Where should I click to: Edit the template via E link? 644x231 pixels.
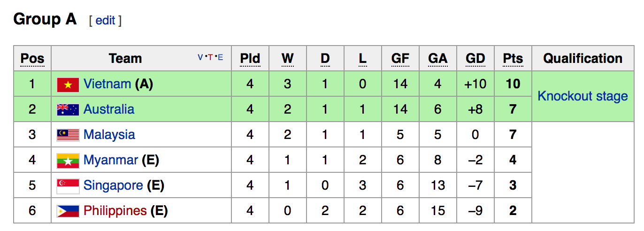[x=220, y=58]
